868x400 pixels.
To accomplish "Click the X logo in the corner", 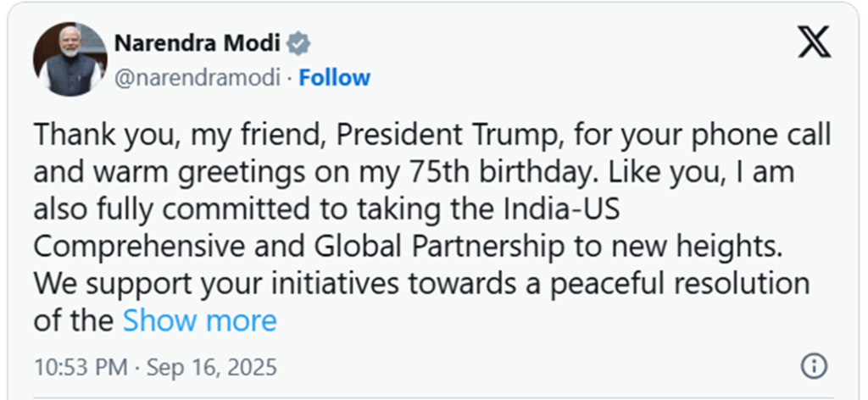I will pyautogui.click(x=814, y=42).
